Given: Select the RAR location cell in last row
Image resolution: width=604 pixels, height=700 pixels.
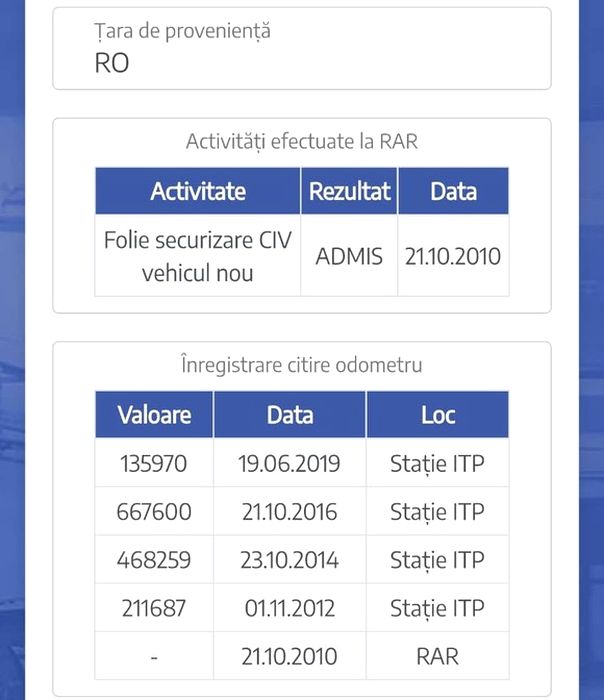Looking at the screenshot, I should 437,656.
